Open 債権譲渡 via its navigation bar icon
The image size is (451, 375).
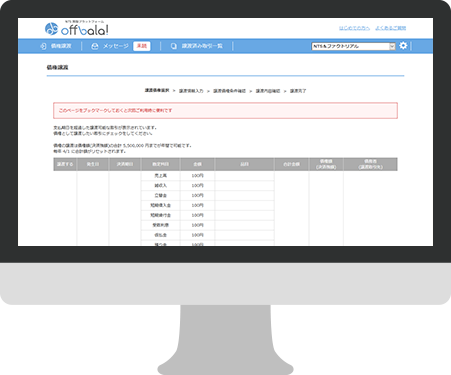pyautogui.click(x=43, y=46)
